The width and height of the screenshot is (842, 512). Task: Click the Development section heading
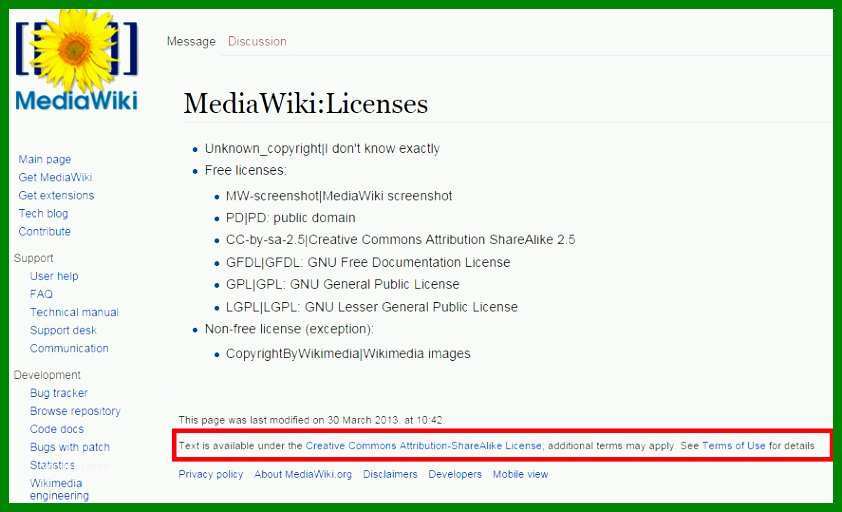pos(47,375)
